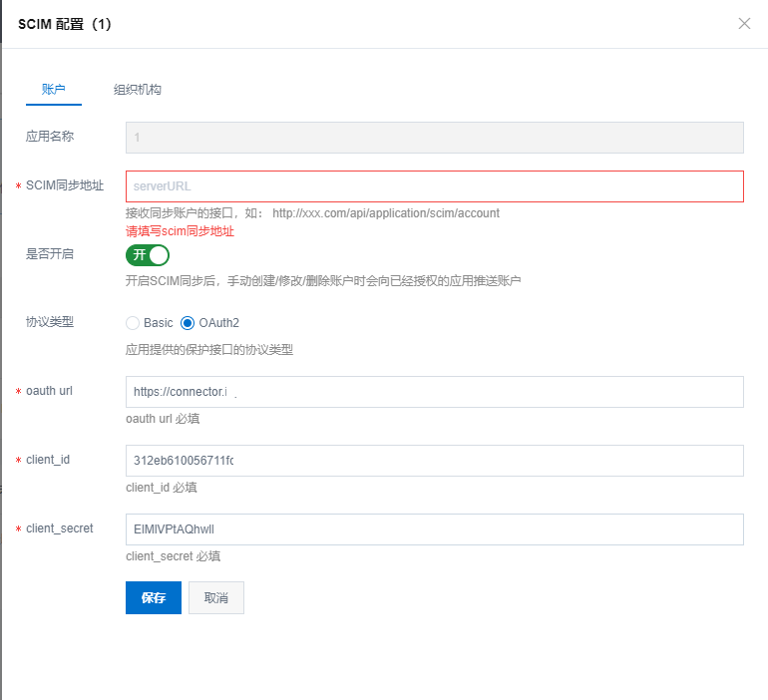Image resolution: width=768 pixels, height=700 pixels.
Task: Click the client_id form label
Action: tap(48, 460)
